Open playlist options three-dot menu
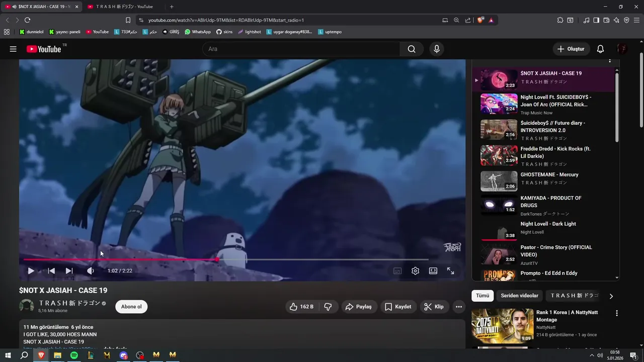Viewport: 644px width, 362px height. coord(610,61)
